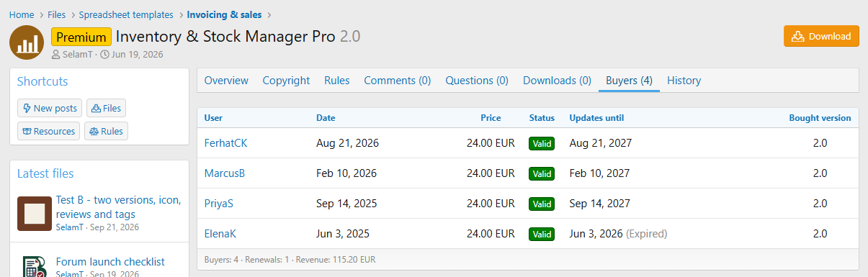Open the Forum launch checklist spreadsheet icon
Image resolution: width=868 pixels, height=277 pixels.
tap(35, 266)
